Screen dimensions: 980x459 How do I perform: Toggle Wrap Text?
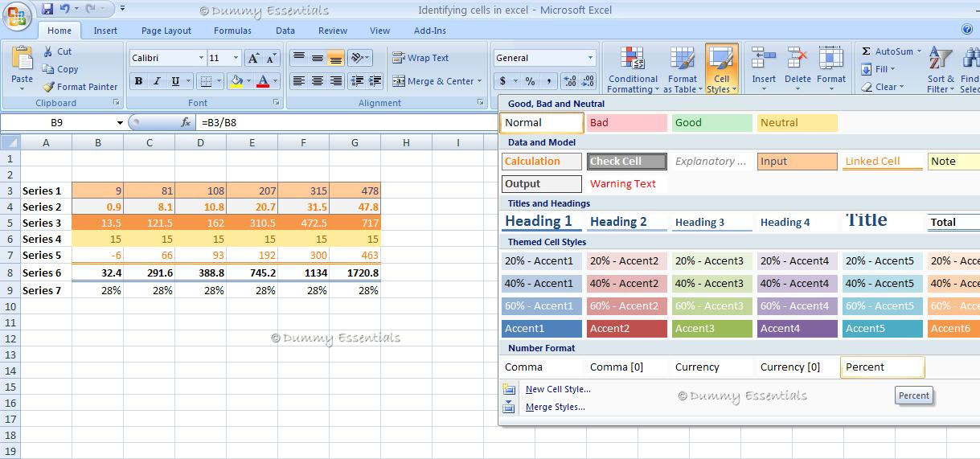click(420, 58)
